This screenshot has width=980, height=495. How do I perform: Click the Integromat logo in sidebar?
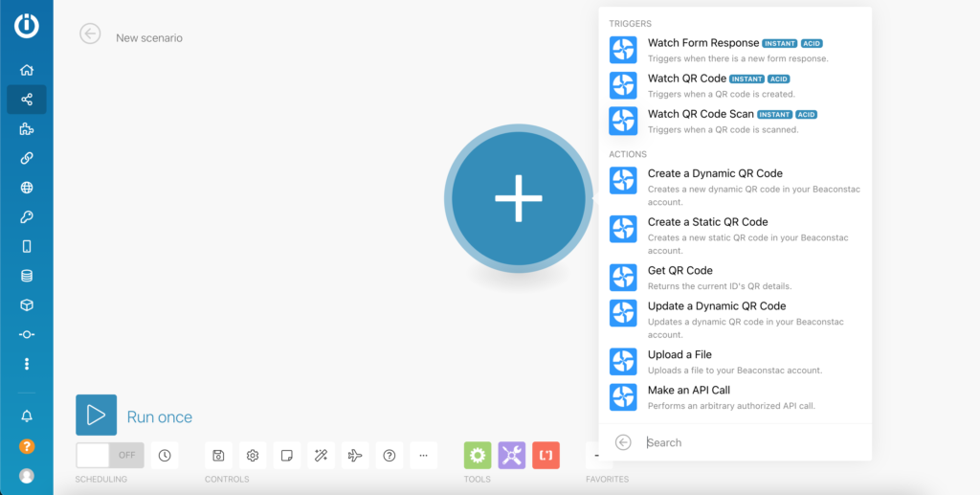point(27,26)
